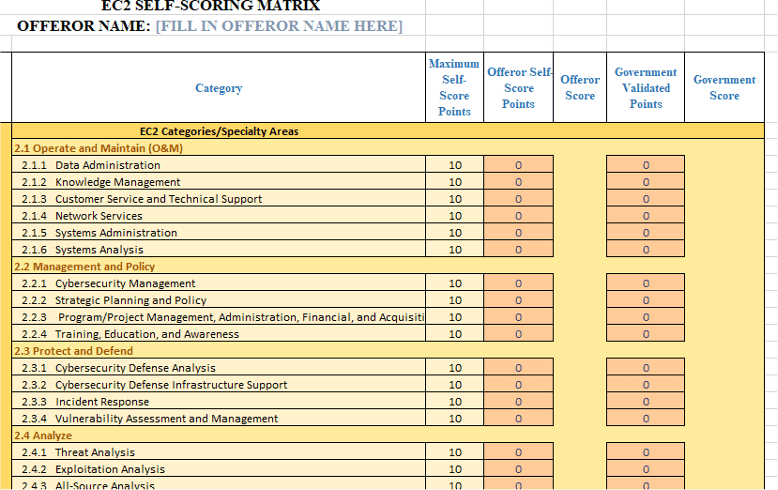Click government validated points for Vulnerability Assessment

[x=646, y=418]
